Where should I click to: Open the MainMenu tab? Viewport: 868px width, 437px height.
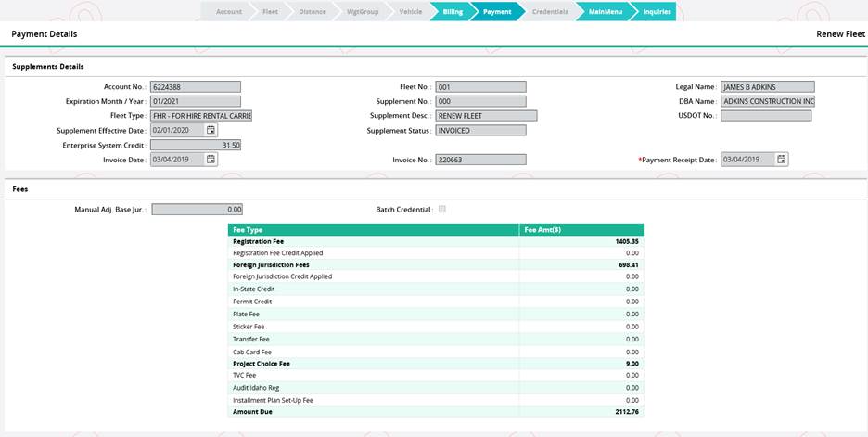coord(605,12)
